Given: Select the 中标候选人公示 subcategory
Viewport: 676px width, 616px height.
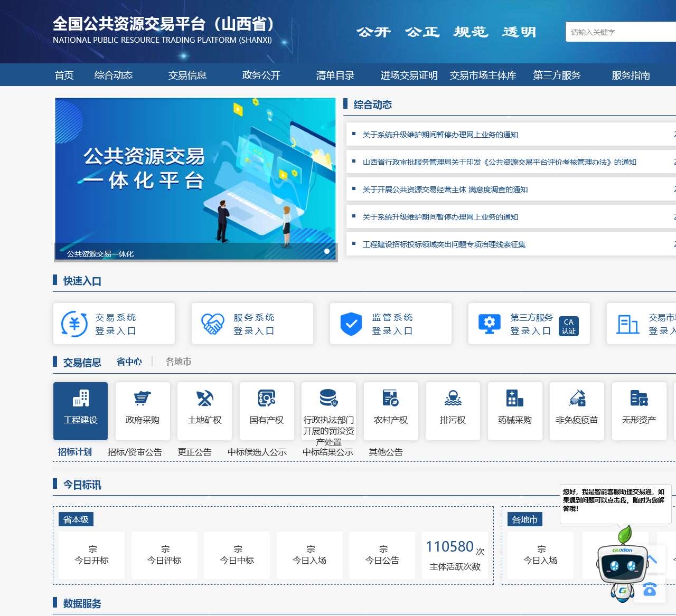Looking at the screenshot, I should tap(257, 452).
